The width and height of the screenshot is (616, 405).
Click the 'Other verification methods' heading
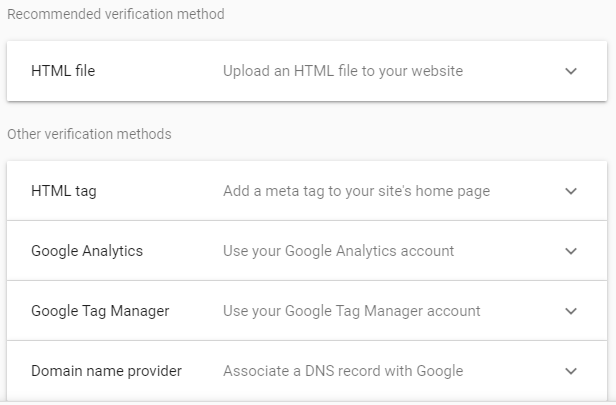(x=89, y=134)
